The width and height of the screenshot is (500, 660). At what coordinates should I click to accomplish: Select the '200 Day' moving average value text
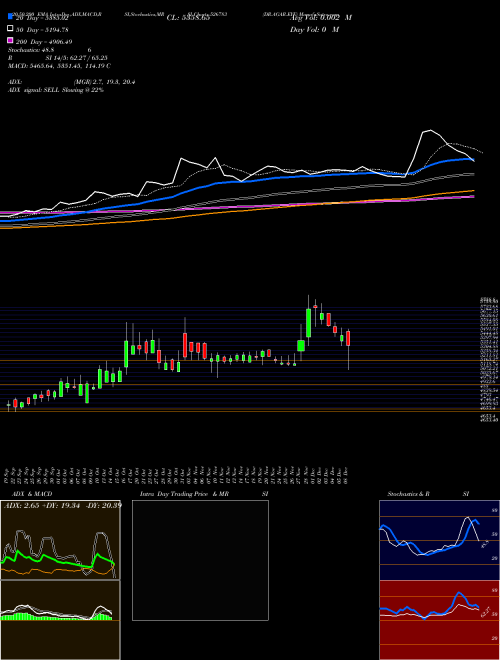[x=44, y=42]
